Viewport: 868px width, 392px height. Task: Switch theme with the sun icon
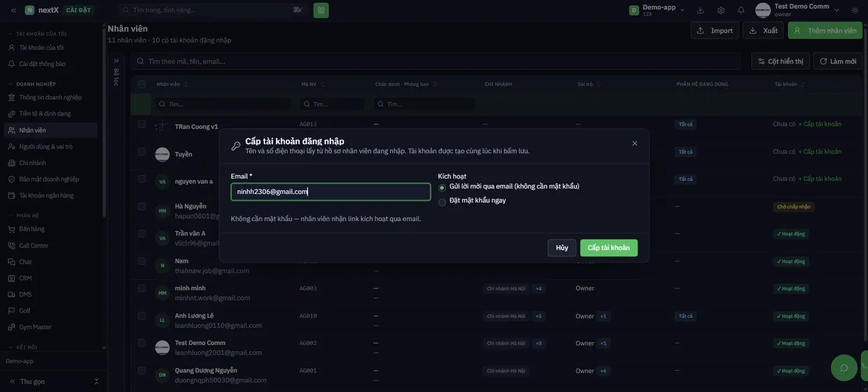[x=855, y=10]
